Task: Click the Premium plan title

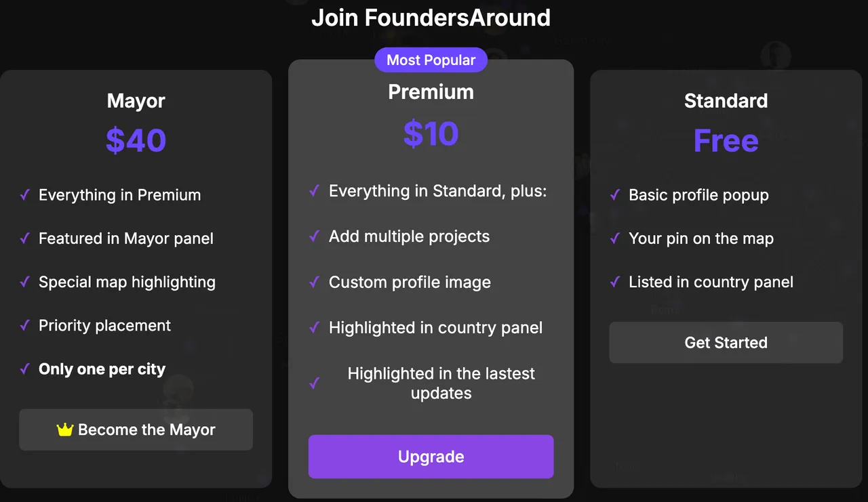Action: click(x=431, y=91)
